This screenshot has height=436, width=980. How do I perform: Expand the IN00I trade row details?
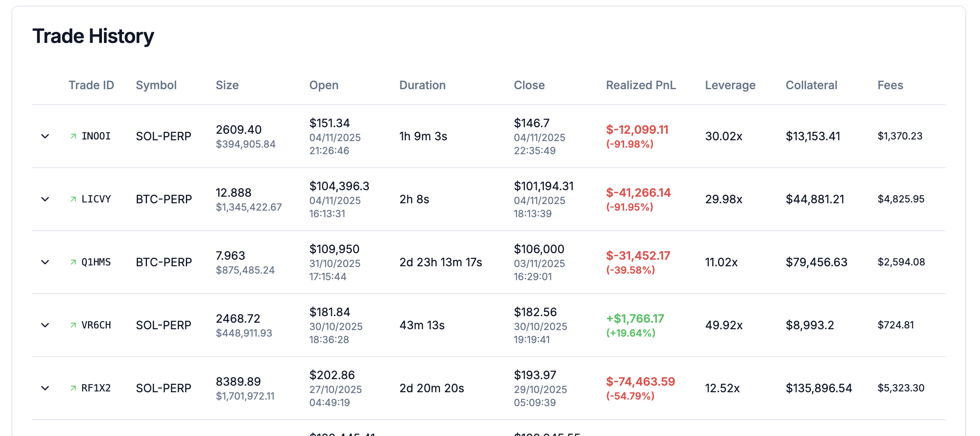pyautogui.click(x=45, y=137)
